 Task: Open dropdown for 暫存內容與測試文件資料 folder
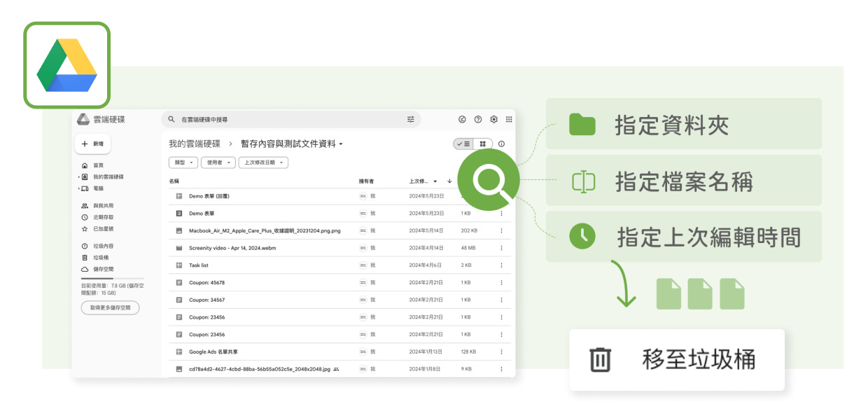pos(341,144)
